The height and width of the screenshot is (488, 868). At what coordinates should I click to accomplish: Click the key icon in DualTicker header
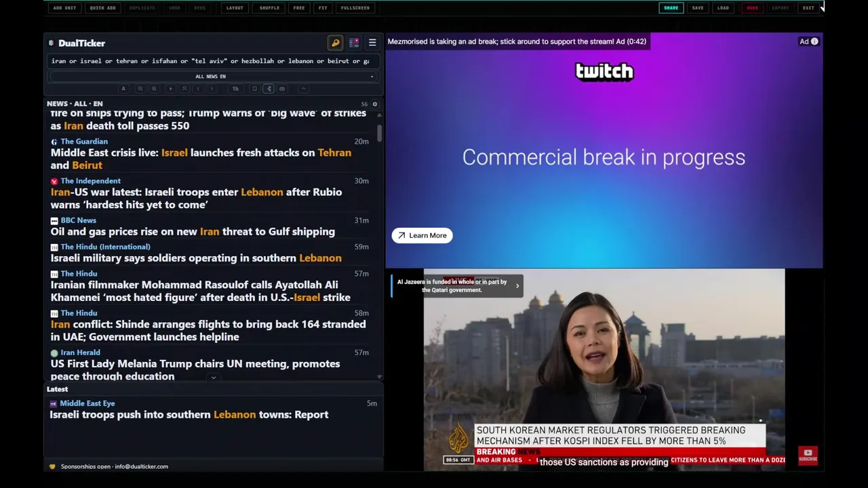(x=335, y=43)
